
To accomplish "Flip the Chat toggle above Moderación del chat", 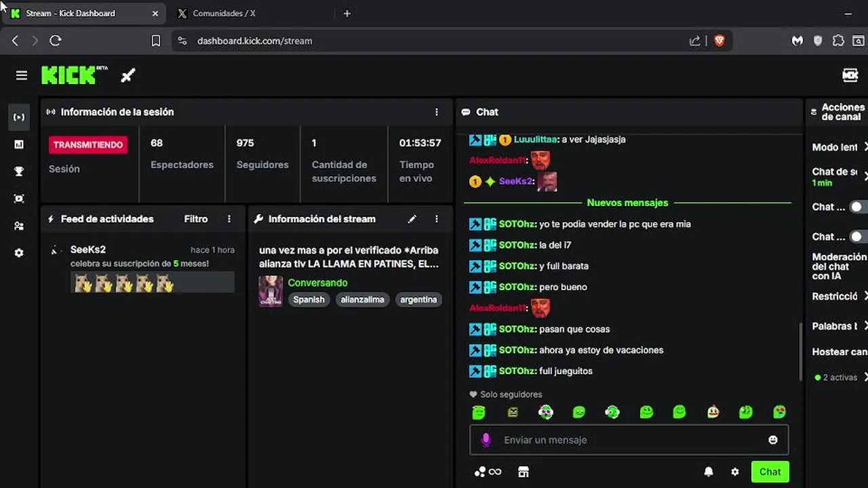I will [x=859, y=237].
